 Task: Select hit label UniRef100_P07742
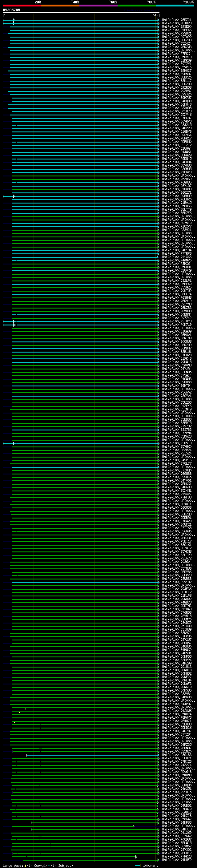point(176,318)
